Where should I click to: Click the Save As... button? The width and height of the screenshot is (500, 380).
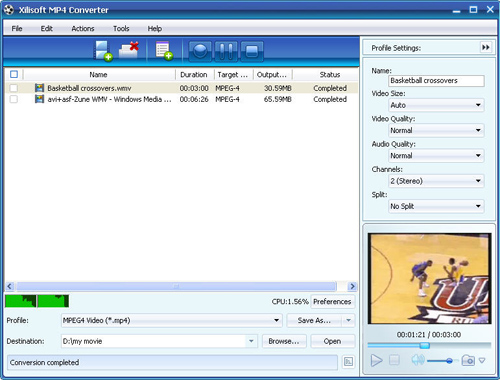point(314,320)
